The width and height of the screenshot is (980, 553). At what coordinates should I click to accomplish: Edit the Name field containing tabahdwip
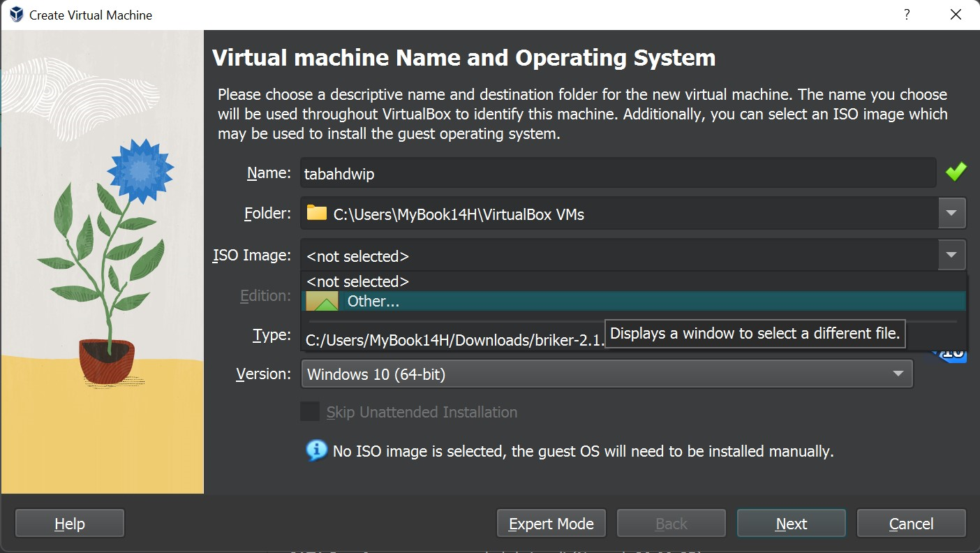[618, 173]
